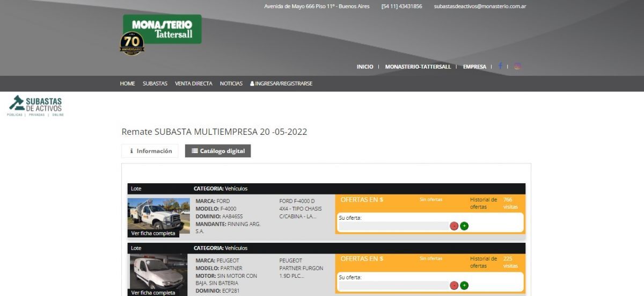This screenshot has height=296, width=644.
Task: Open MONASTERIO-TATTERSALL header link
Action: pyautogui.click(x=418, y=67)
